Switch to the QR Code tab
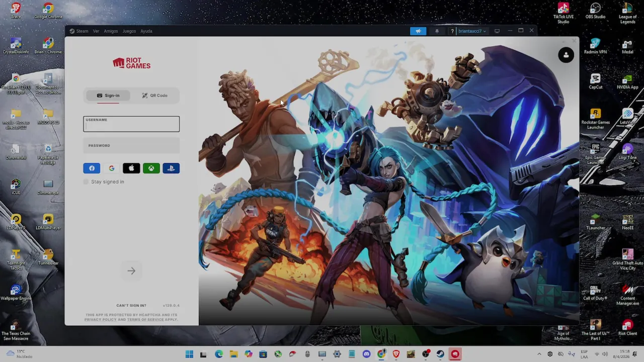Screen dimensions: 644x362 point(154,96)
